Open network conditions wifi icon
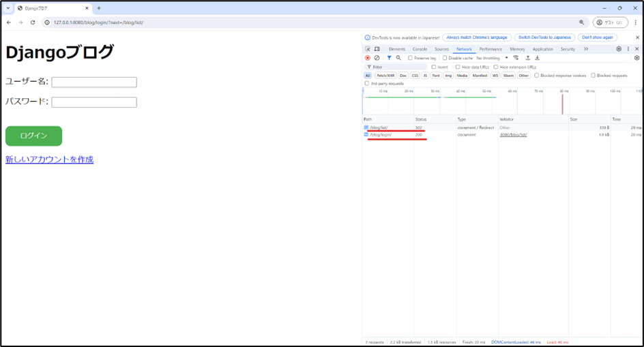The width and height of the screenshot is (644, 347). 516,58
